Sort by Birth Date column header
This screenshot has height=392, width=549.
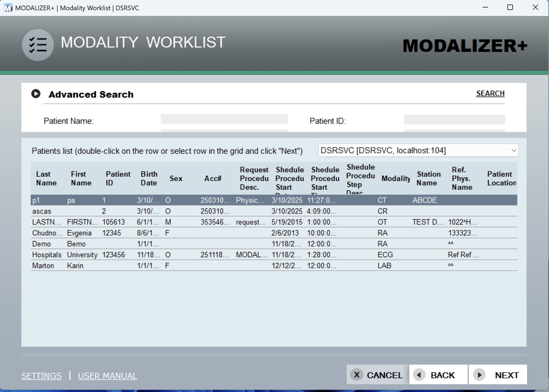tap(149, 178)
